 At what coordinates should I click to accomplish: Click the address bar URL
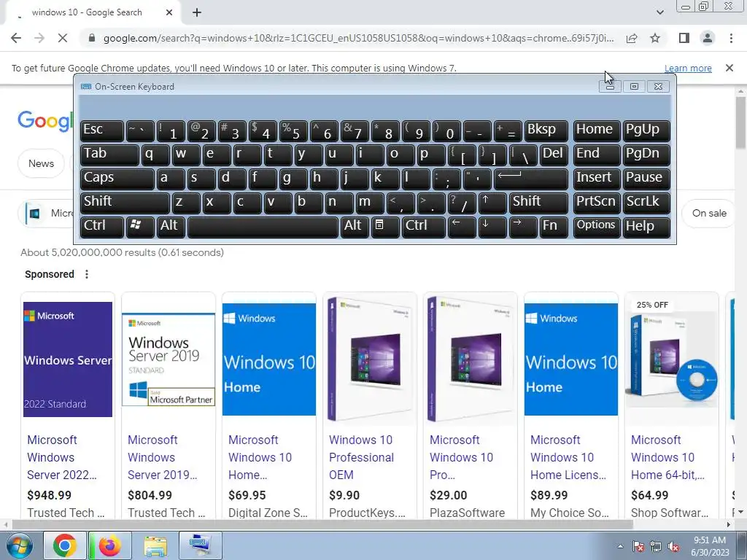pos(358,38)
